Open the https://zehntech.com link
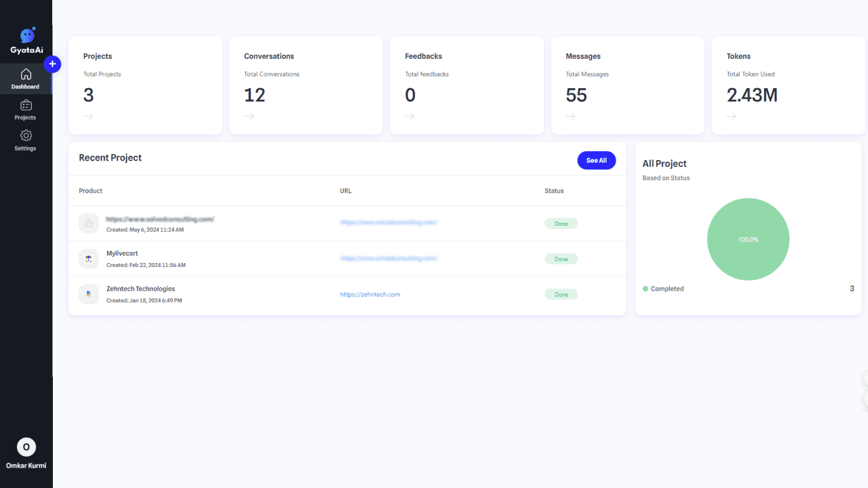 [370, 295]
